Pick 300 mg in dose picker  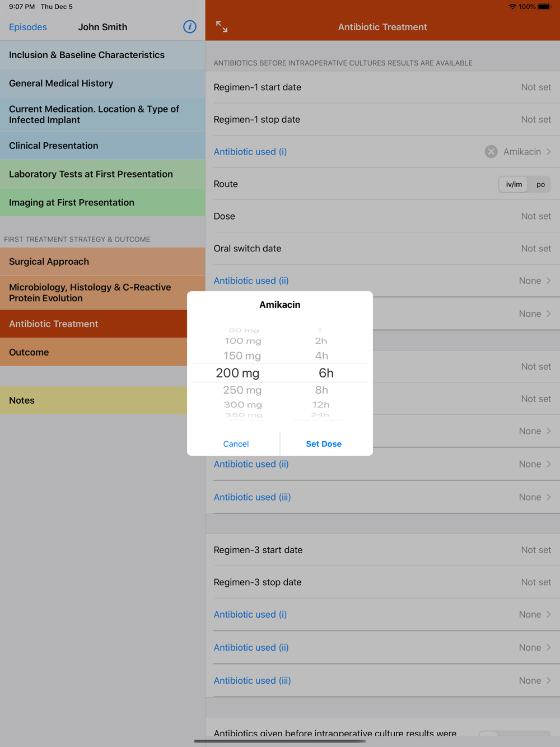242,404
